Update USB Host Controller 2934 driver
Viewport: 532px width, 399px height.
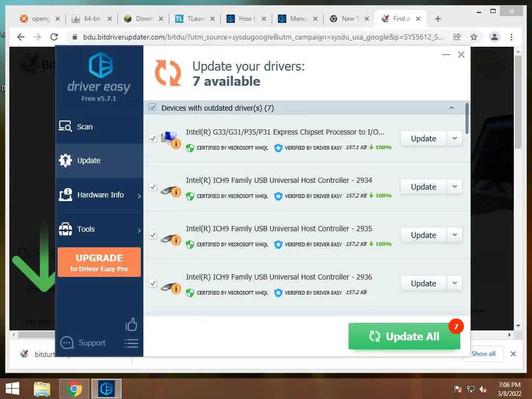coord(423,187)
